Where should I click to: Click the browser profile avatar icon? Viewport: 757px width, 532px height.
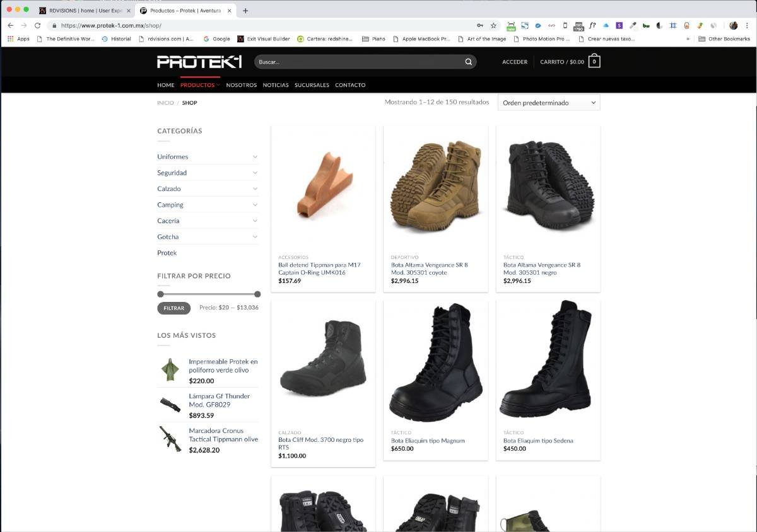732,26
